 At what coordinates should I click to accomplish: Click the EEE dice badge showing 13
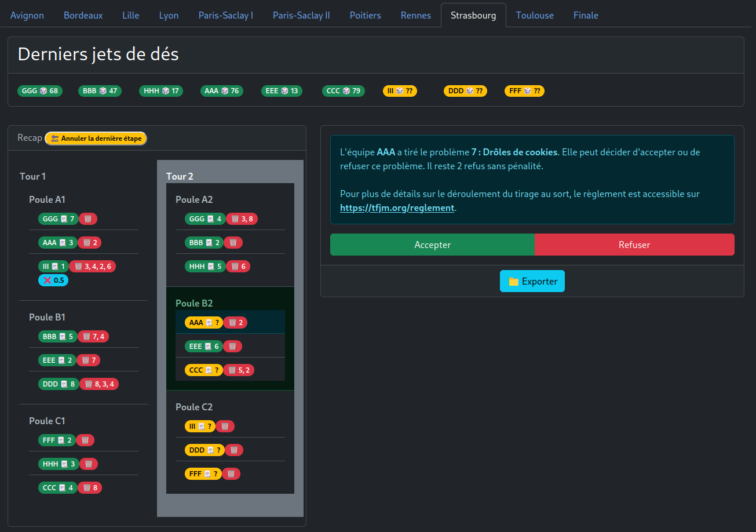(282, 90)
